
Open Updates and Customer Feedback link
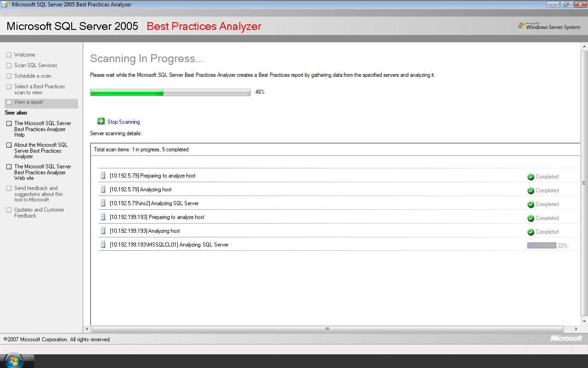click(39, 213)
